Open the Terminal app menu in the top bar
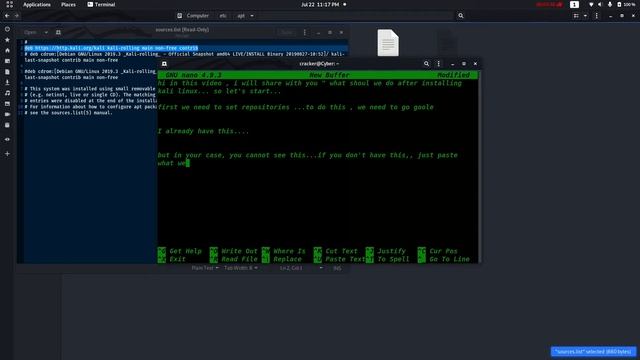Screen dimensions: 640x360 [x=101, y=4]
